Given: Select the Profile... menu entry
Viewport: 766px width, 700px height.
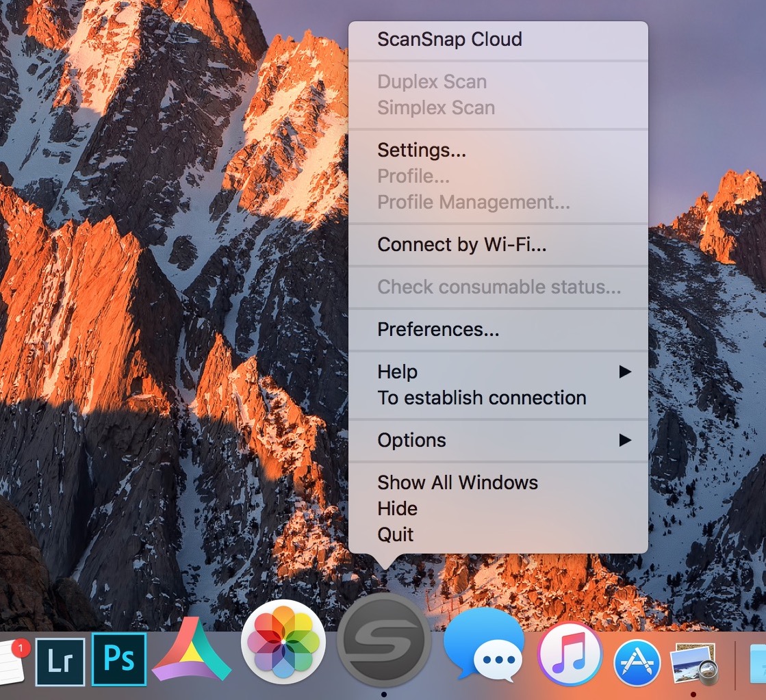Looking at the screenshot, I should [498, 176].
